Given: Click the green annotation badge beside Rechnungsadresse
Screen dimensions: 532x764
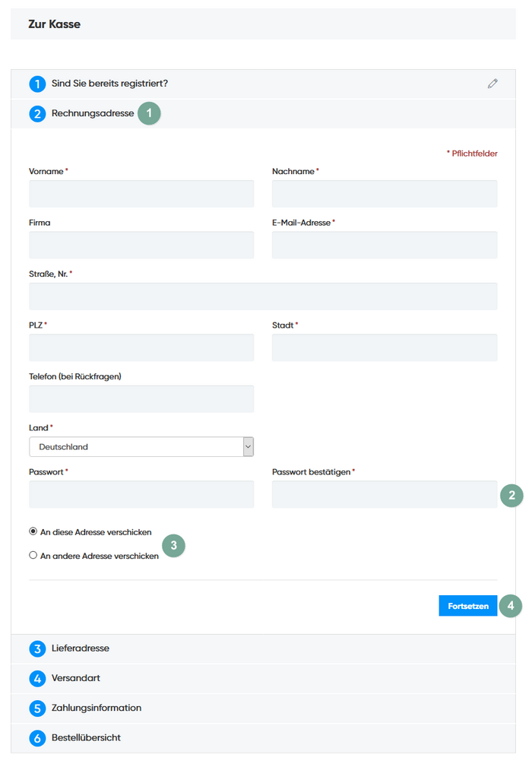Looking at the screenshot, I should point(150,114).
